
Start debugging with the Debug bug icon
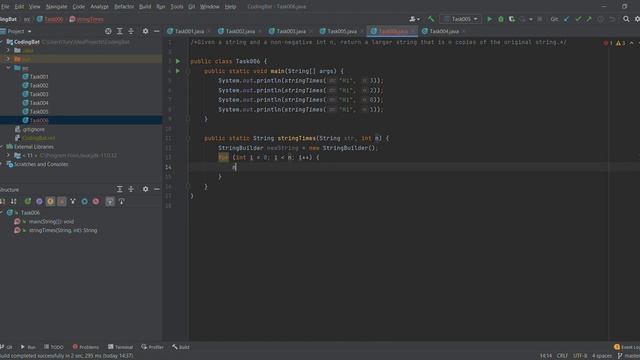(501, 19)
